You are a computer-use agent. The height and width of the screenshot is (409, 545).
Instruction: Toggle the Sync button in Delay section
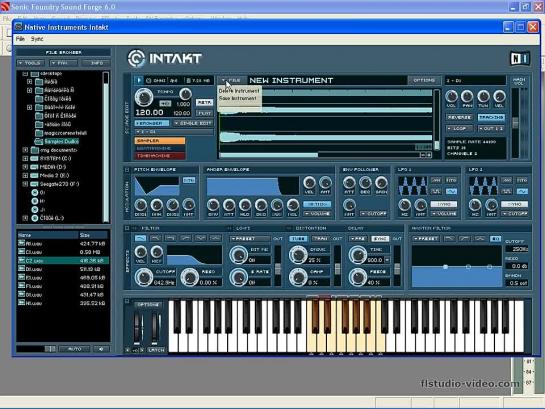[x=380, y=239]
